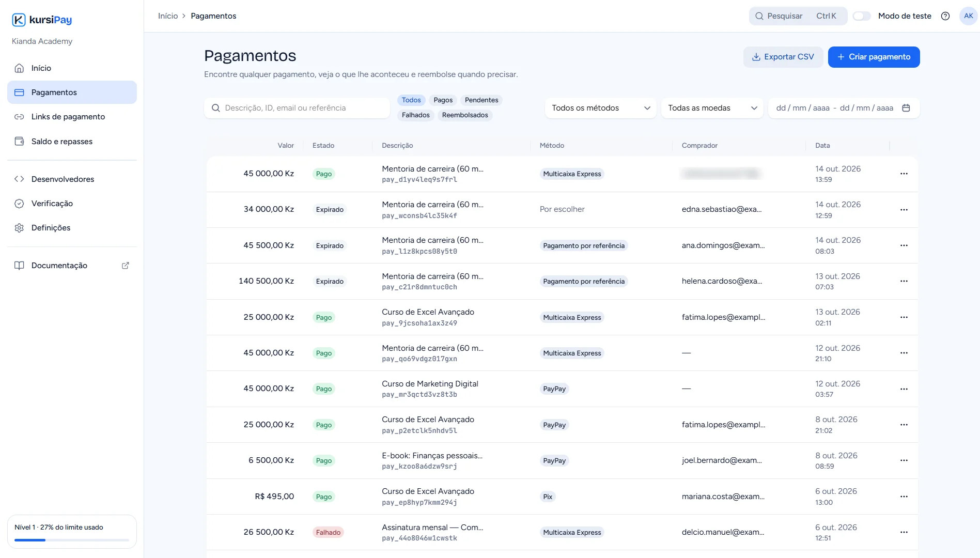The height and width of the screenshot is (558, 980).
Task: Open actions menu for ana.domingos payment
Action: pyautogui.click(x=904, y=245)
